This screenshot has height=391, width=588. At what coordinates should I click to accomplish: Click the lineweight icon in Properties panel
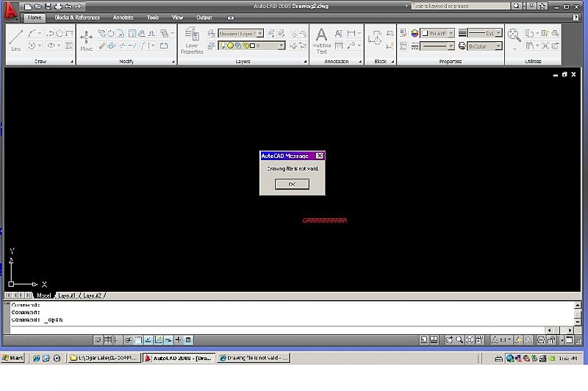pos(462,33)
